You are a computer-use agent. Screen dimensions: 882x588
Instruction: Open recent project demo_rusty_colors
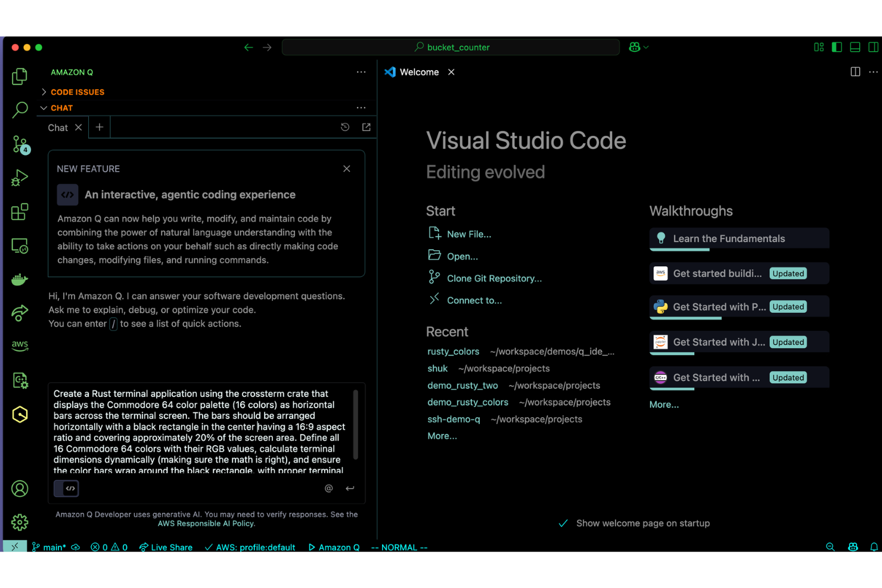pos(468,402)
